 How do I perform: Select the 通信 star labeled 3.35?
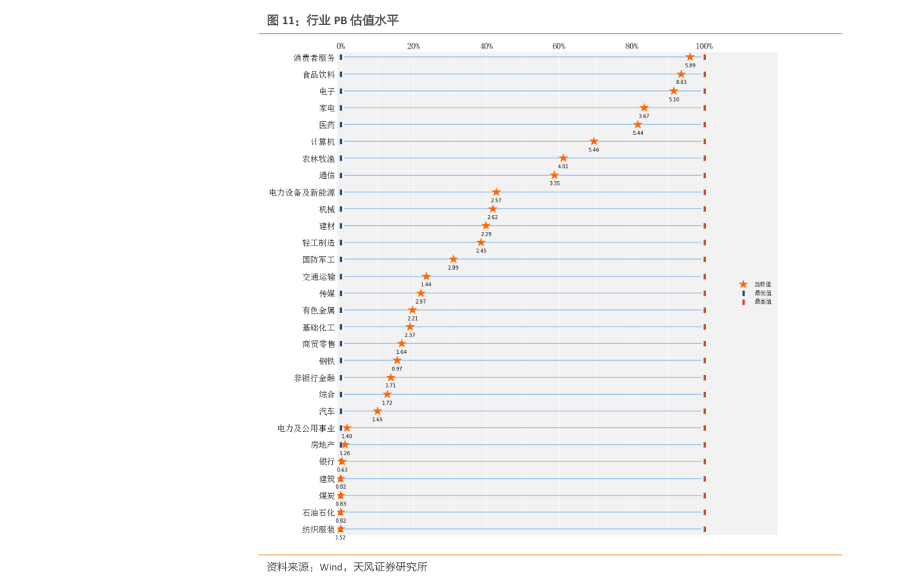pyautogui.click(x=554, y=175)
